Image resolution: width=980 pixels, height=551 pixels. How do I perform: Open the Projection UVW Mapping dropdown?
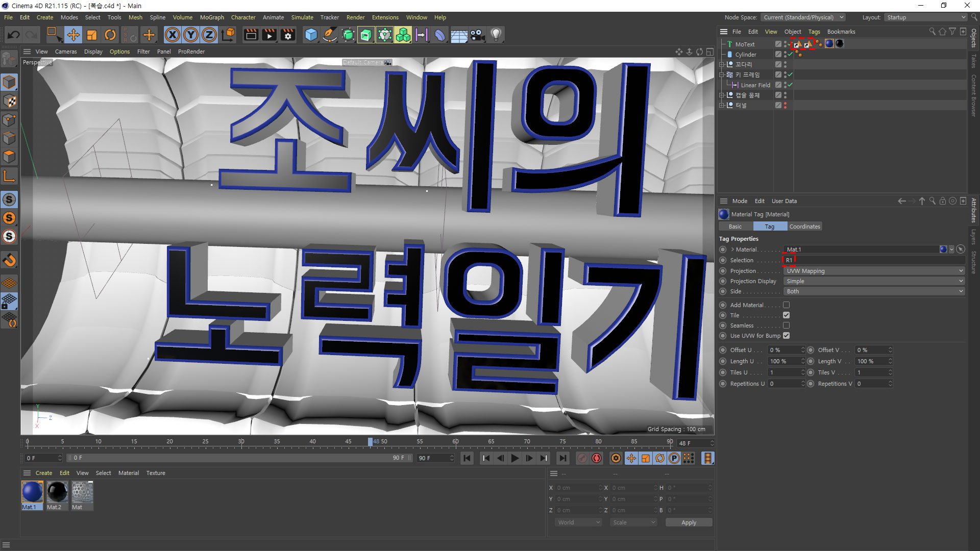click(x=874, y=271)
